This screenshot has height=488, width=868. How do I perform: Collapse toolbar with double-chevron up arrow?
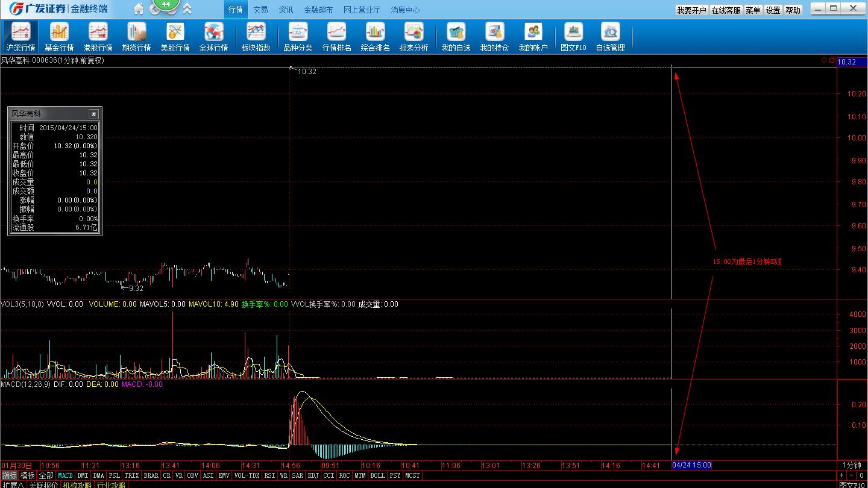pyautogui.click(x=187, y=9)
